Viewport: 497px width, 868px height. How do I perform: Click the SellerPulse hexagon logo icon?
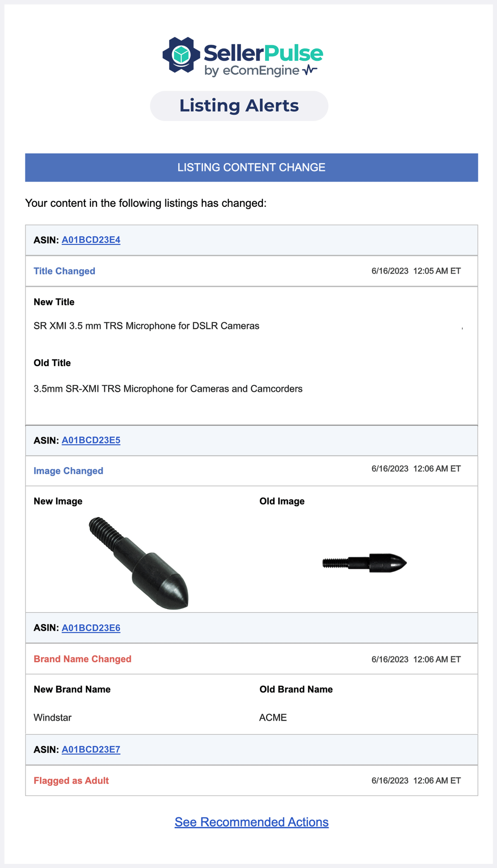coord(182,54)
